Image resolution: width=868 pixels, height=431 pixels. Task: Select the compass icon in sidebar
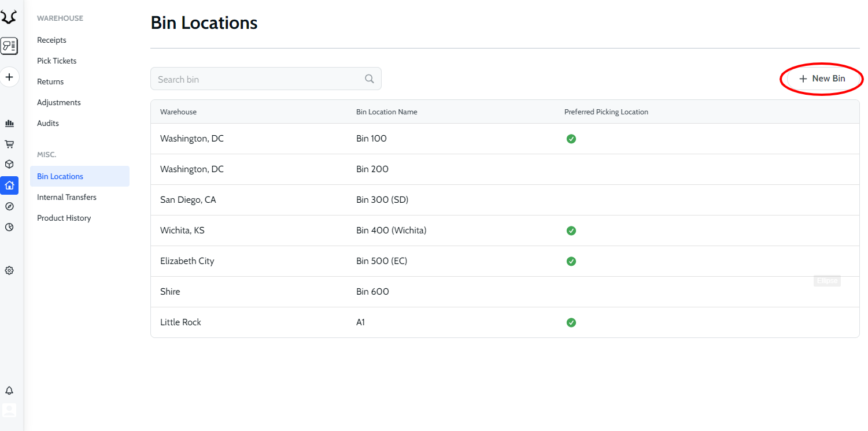pos(9,206)
